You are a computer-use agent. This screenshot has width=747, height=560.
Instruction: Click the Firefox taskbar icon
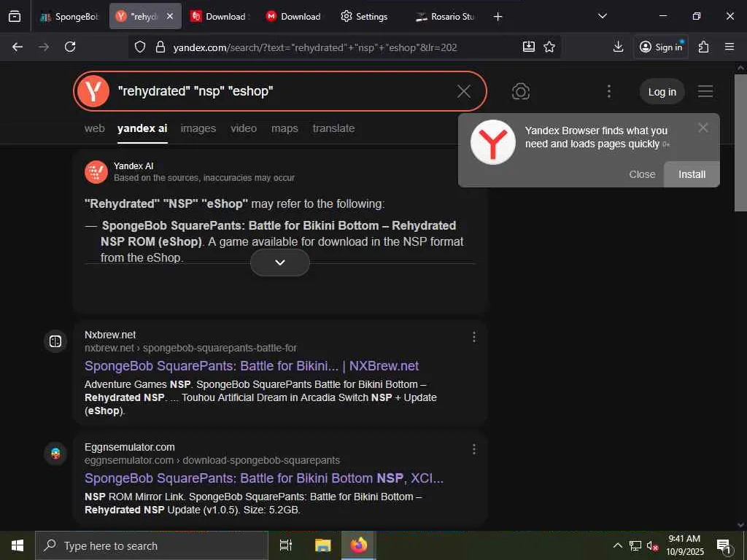coord(359,545)
